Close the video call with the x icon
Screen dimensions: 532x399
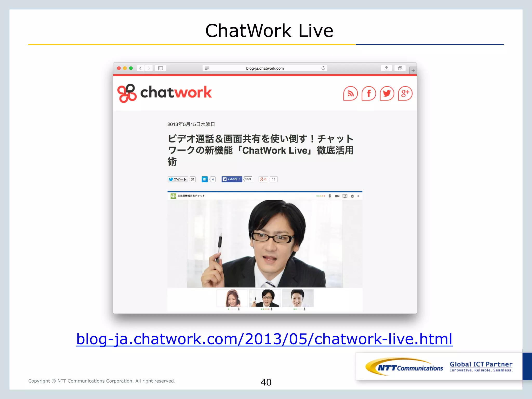[358, 196]
